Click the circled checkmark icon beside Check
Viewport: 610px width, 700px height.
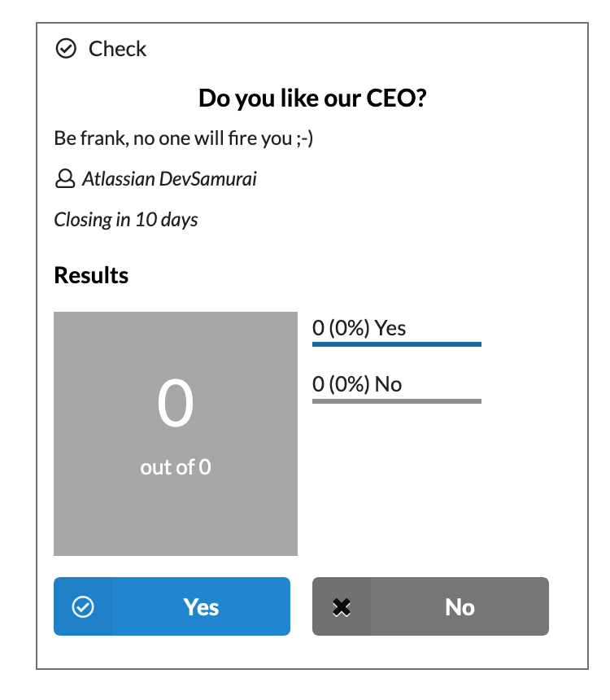pos(65,49)
